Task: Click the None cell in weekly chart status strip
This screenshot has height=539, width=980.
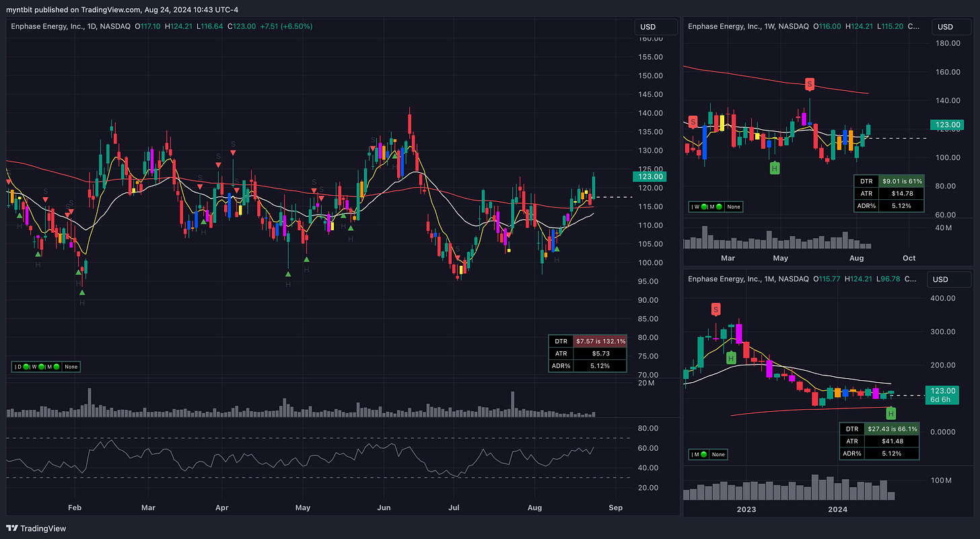Action: click(732, 207)
